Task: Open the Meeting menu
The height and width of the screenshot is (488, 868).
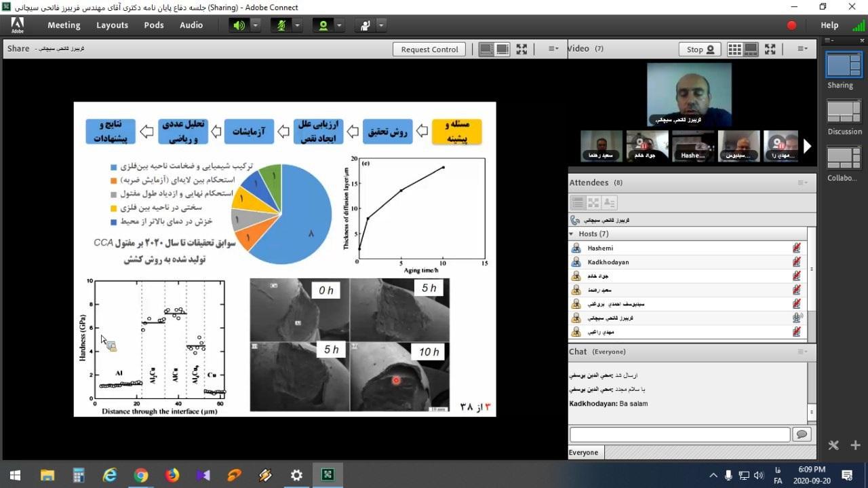Action: pos(64,25)
